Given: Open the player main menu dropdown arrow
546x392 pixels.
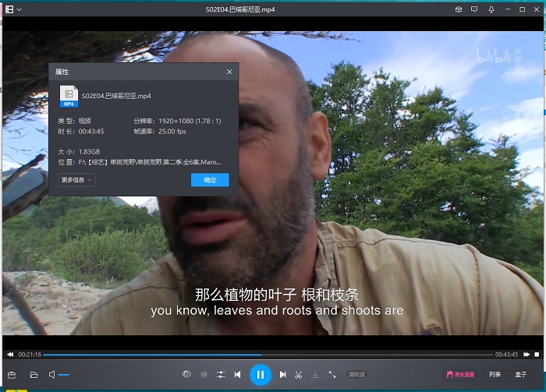Looking at the screenshot, I should 19,9.
